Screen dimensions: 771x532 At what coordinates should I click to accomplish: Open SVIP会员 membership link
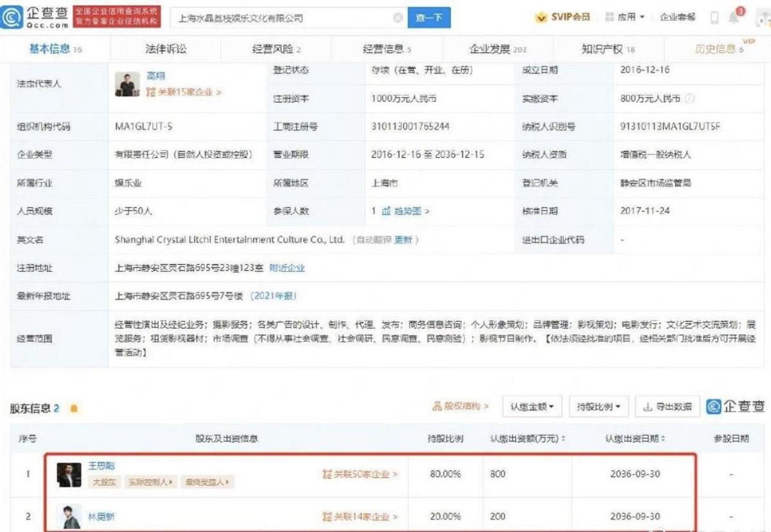pyautogui.click(x=563, y=17)
